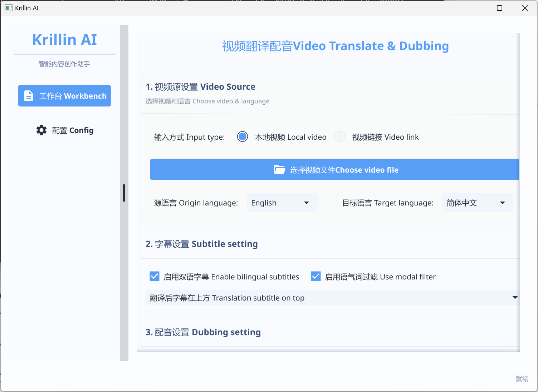Disable bilingual subtitles checkbox
This screenshot has width=538, height=392.
pos(154,276)
